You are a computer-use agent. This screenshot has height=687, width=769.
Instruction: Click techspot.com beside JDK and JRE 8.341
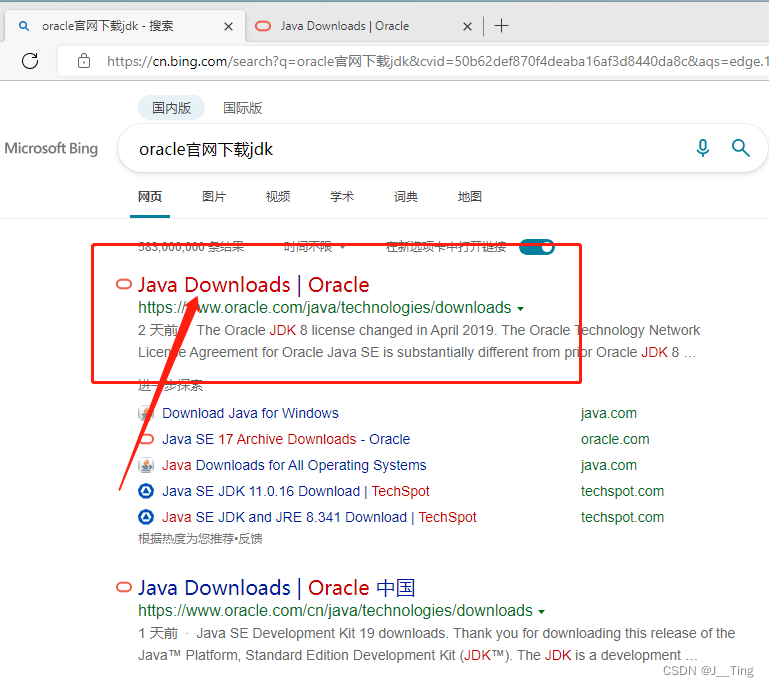tap(622, 517)
